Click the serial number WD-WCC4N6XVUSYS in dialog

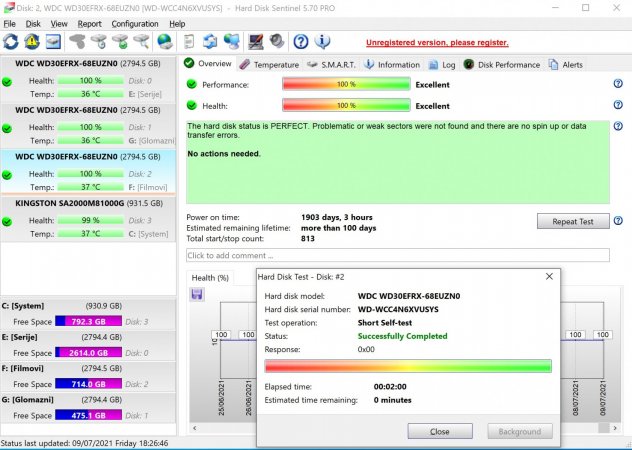[x=398, y=310]
